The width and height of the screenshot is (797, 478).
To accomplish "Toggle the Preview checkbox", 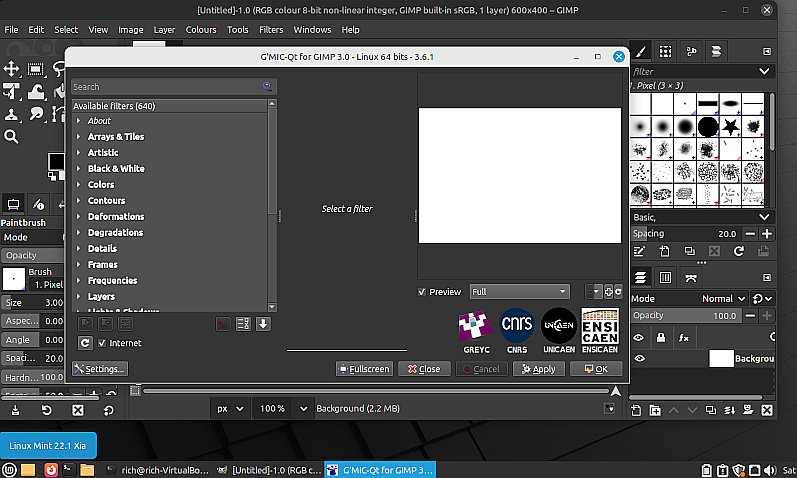I will click(421, 292).
